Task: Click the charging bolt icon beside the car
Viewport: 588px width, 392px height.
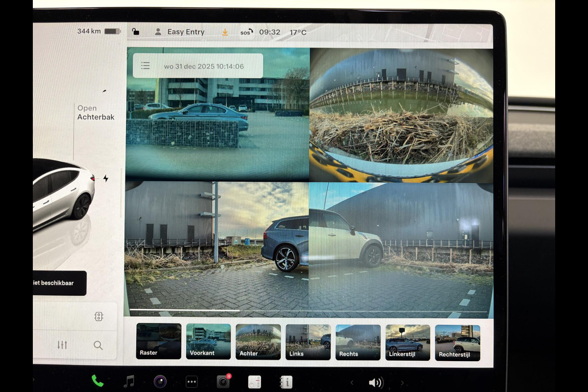Action: click(x=105, y=178)
